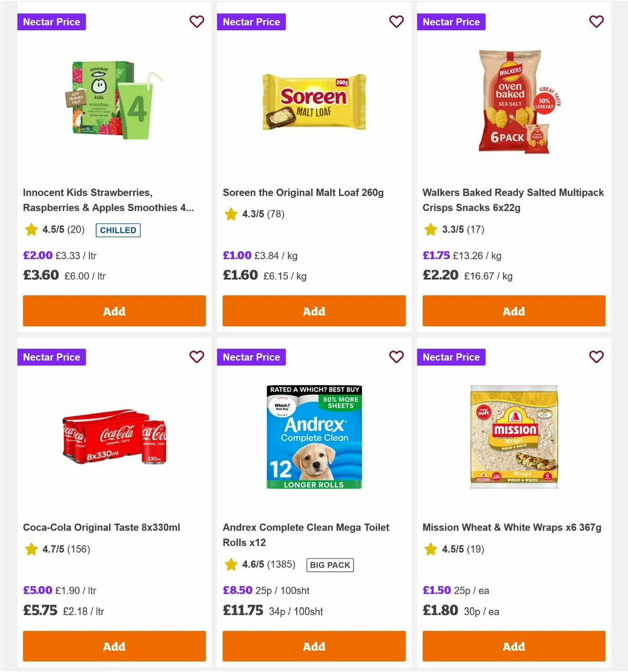
Task: Select the star rating icon beside Soreen
Action: [231, 213]
